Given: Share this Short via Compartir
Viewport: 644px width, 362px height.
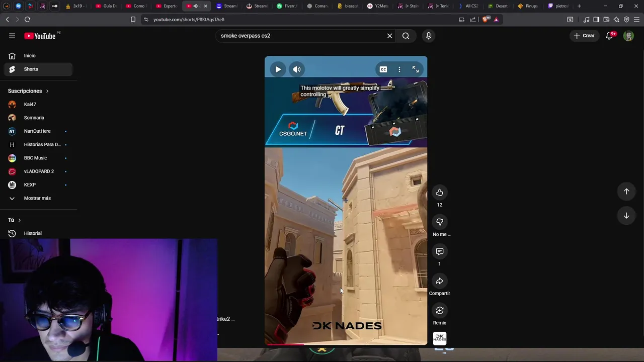Looking at the screenshot, I should [x=440, y=281].
